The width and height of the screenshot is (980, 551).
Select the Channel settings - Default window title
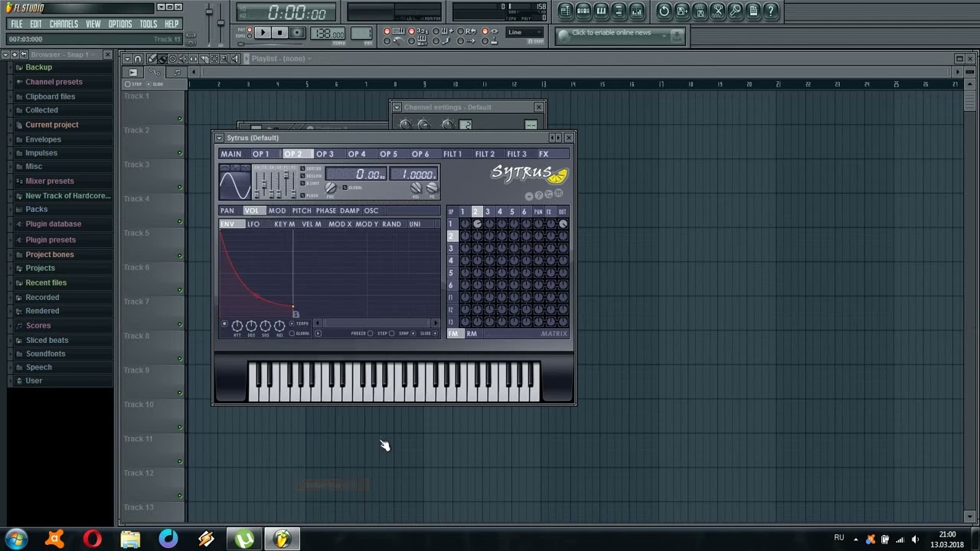pos(448,107)
